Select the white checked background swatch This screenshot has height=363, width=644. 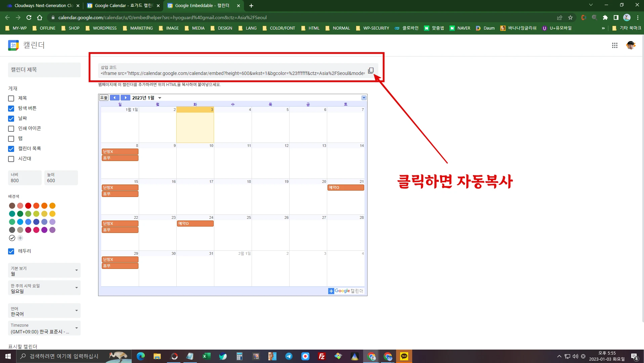(12, 238)
